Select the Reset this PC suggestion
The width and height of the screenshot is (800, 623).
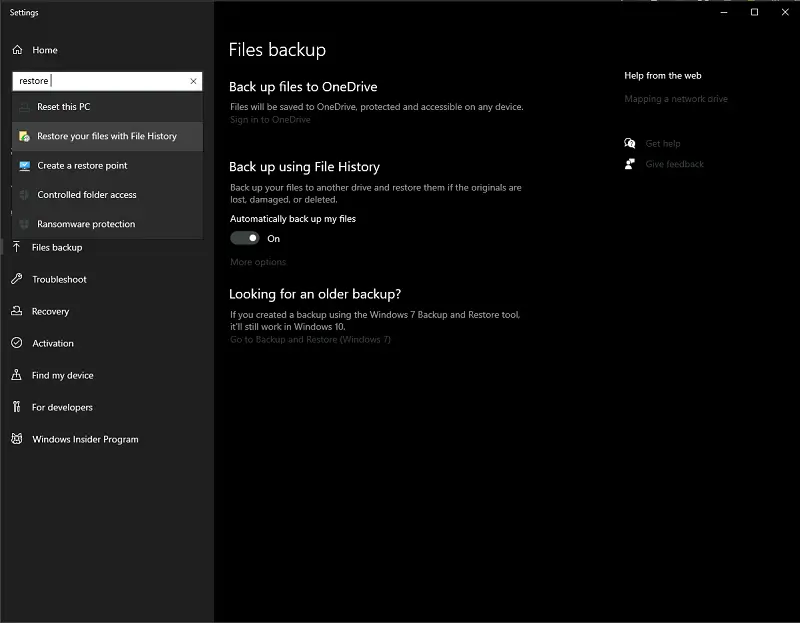click(x=64, y=107)
